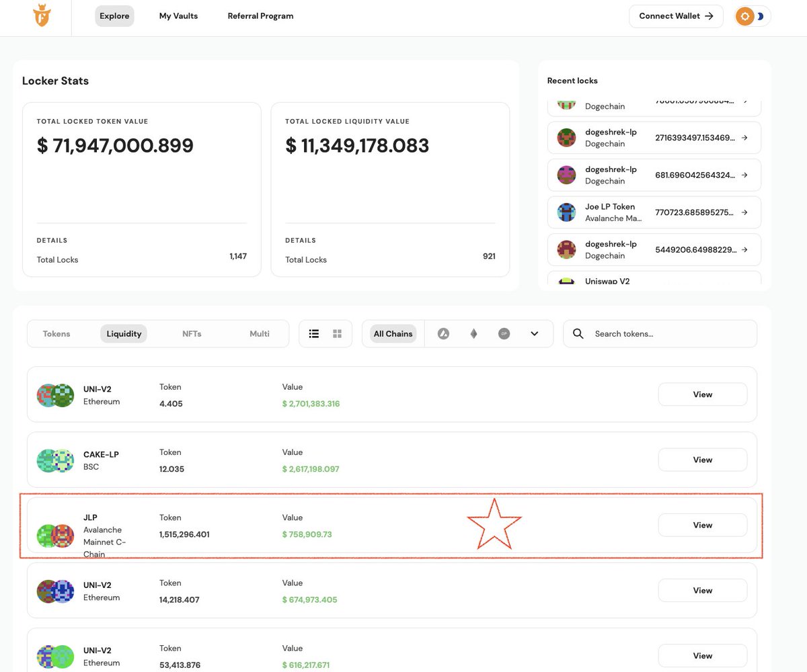Click the UNI-V2 53,413.876 pair token icons
807x672 pixels.
coord(55,656)
